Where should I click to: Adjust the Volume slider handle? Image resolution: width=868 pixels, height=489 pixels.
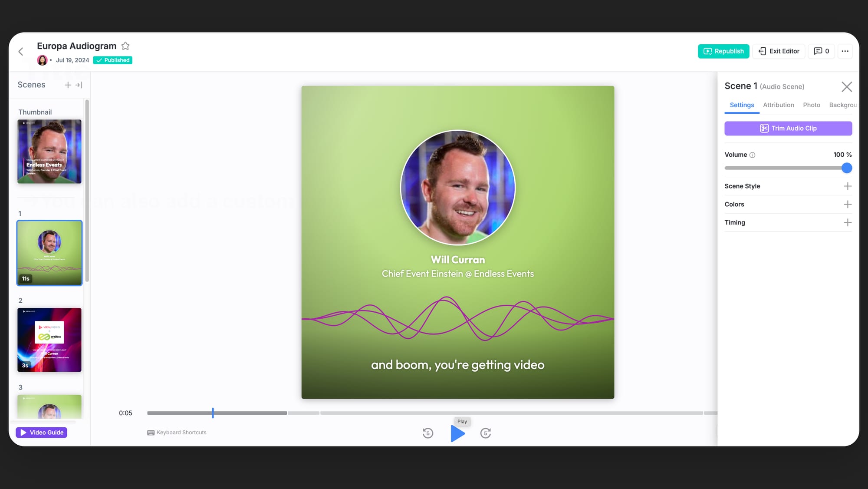click(x=846, y=168)
